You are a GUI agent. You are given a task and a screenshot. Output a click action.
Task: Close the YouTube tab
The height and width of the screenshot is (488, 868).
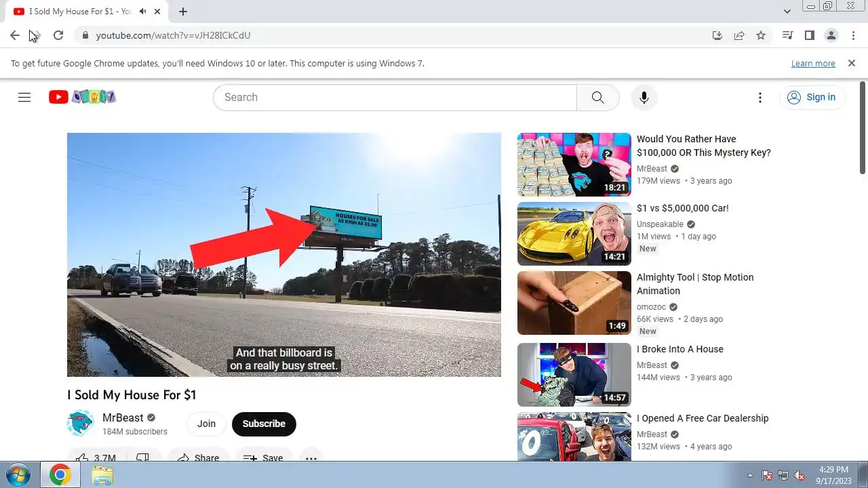159,12
